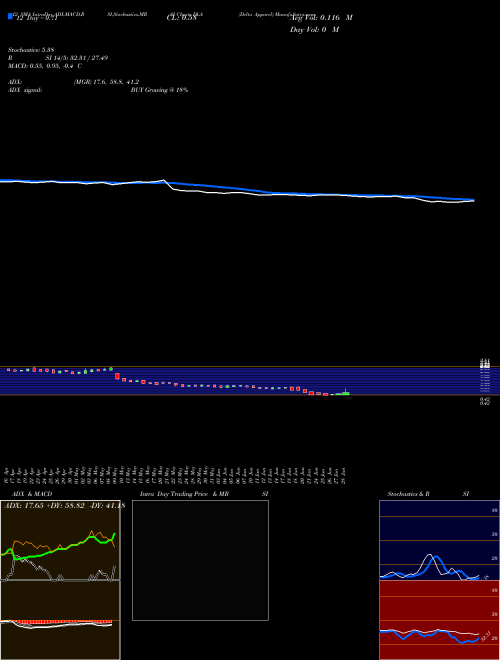Screen dimensions: 500x660
Task: Click the blue SMA line's right end
Action: pos(472,200)
